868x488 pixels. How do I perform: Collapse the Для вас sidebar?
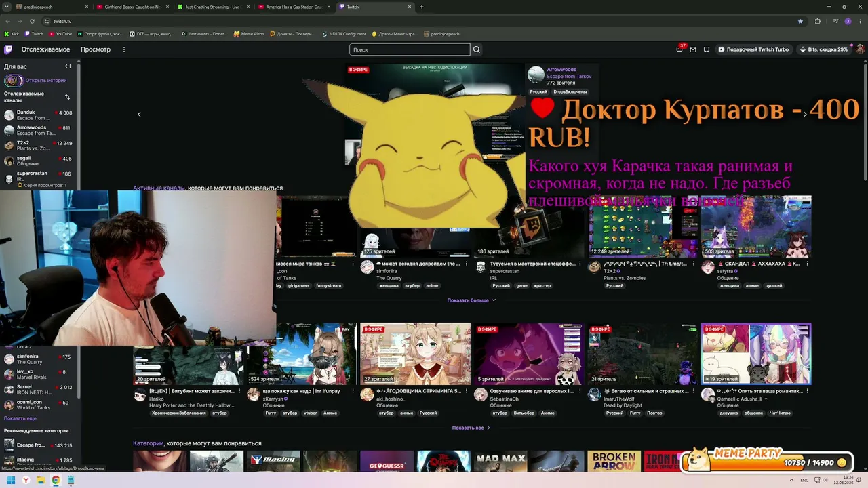[x=68, y=66]
